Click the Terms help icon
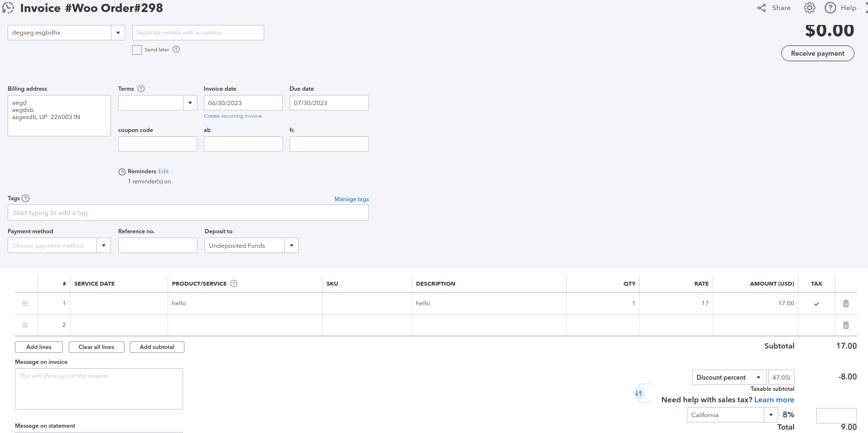 [x=141, y=89]
